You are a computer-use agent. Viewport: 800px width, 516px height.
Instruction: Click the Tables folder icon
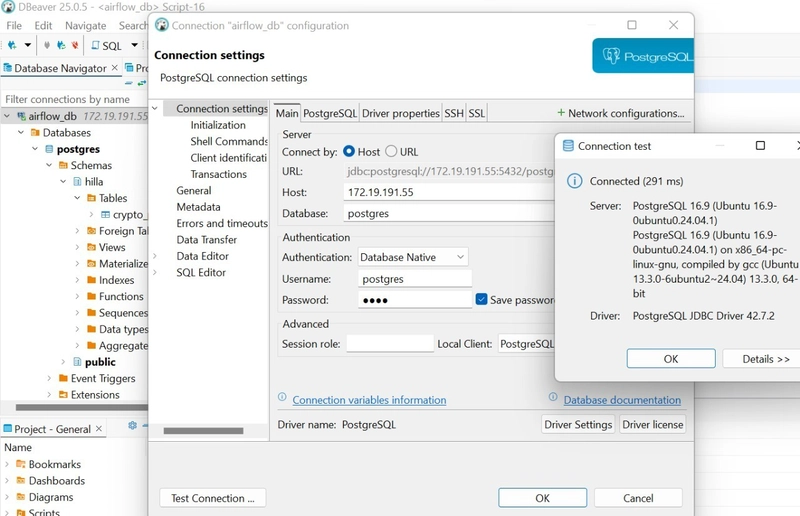[x=91, y=198]
